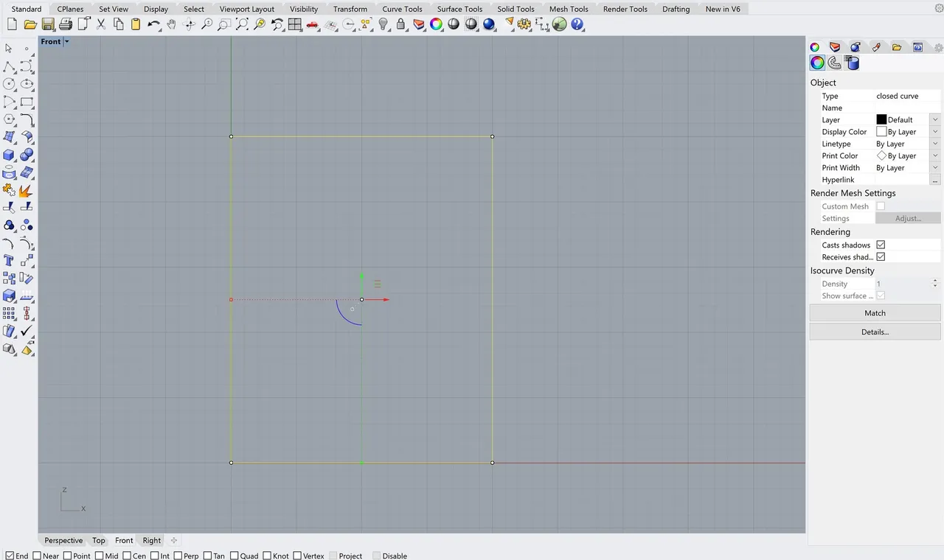This screenshot has height=560, width=944.
Task: Click the white Display Color swatch
Action: click(x=881, y=131)
